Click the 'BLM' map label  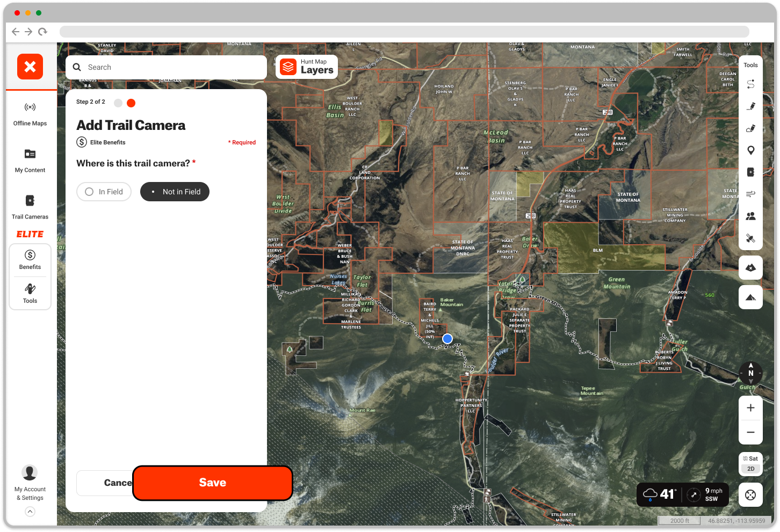point(598,250)
